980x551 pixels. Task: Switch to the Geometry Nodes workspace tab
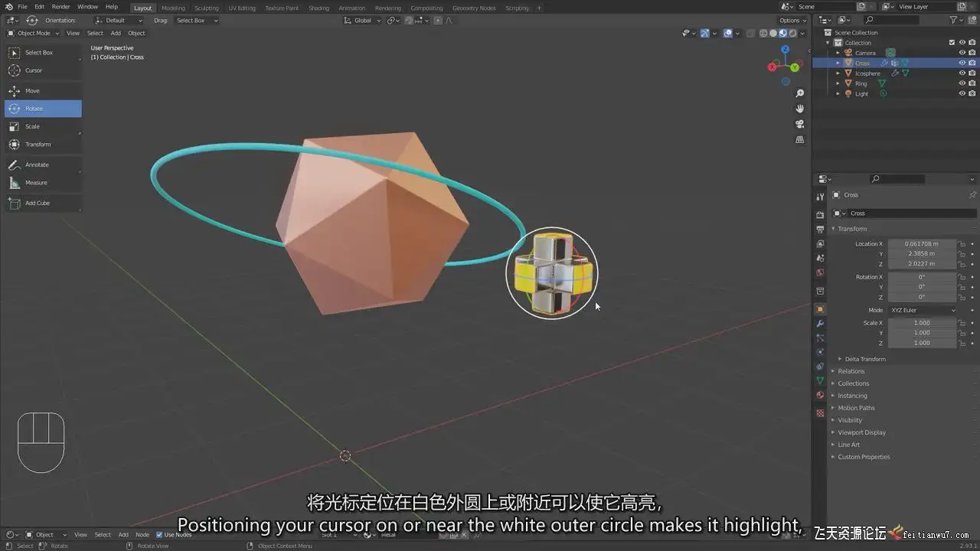pyautogui.click(x=474, y=8)
